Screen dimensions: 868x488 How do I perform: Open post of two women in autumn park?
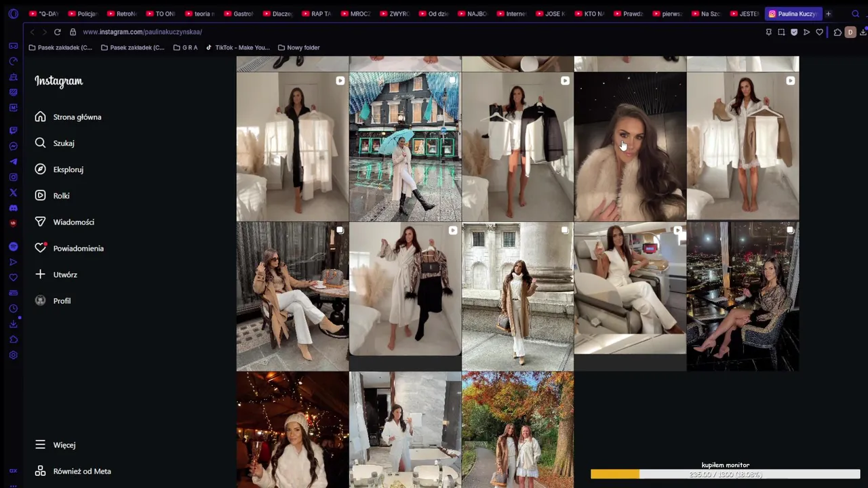point(517,430)
